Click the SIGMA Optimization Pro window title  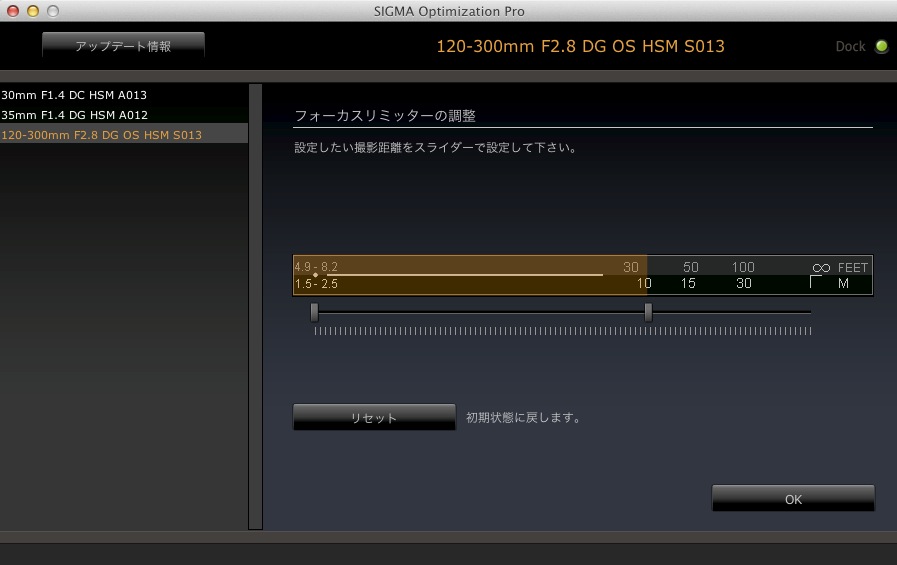pos(449,11)
